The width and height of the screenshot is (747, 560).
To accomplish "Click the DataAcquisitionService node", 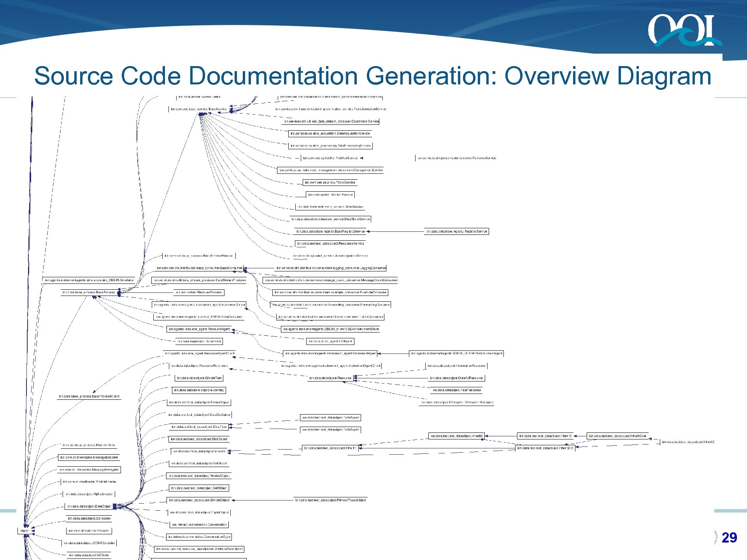I will (x=330, y=133).
